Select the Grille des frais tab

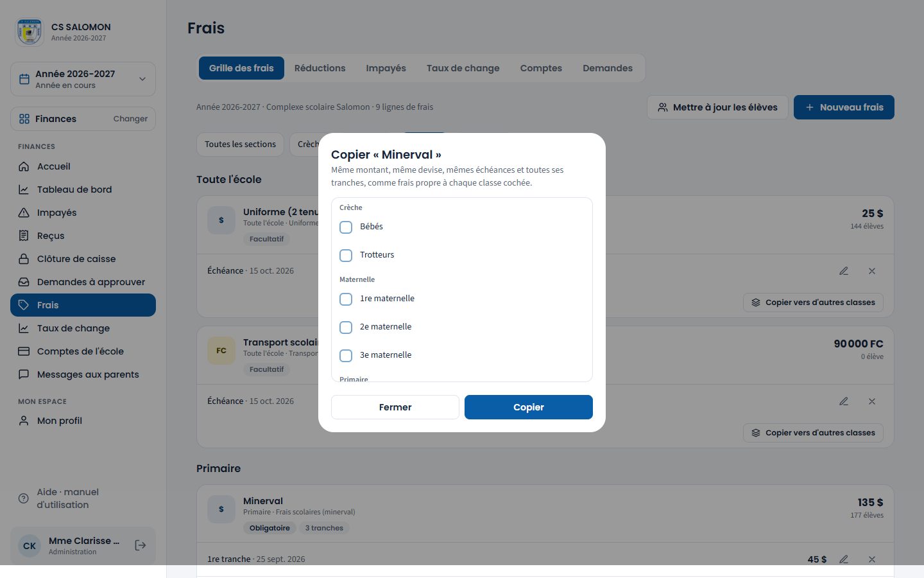point(241,68)
